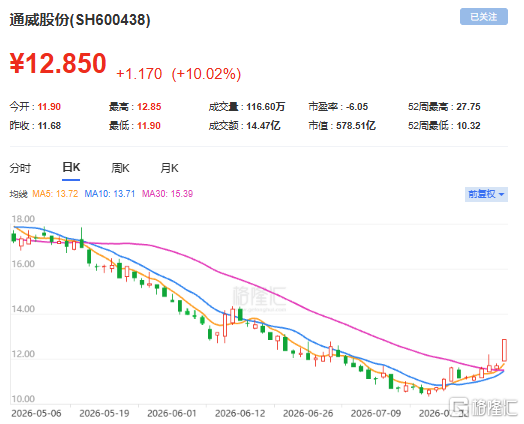The image size is (524, 424).
Task: Open the 周K weekly chart tab
Action: 120,168
